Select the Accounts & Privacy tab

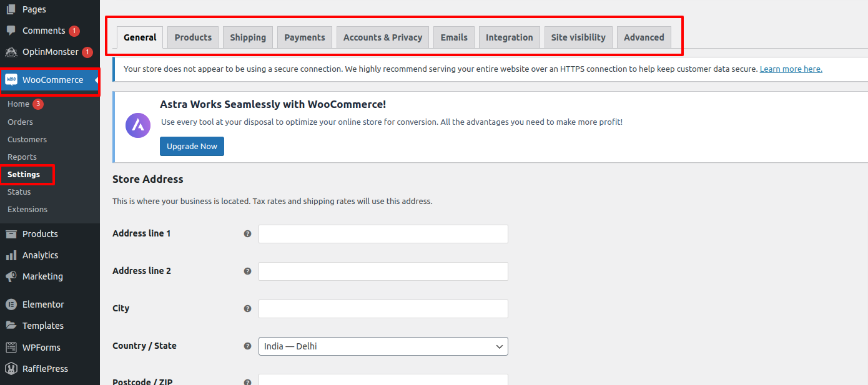(x=383, y=37)
